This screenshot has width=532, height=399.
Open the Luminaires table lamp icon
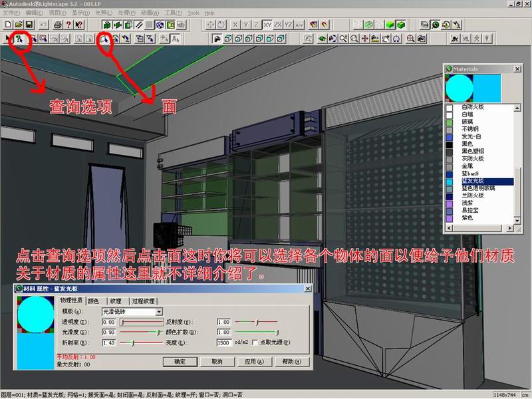tap(457, 25)
